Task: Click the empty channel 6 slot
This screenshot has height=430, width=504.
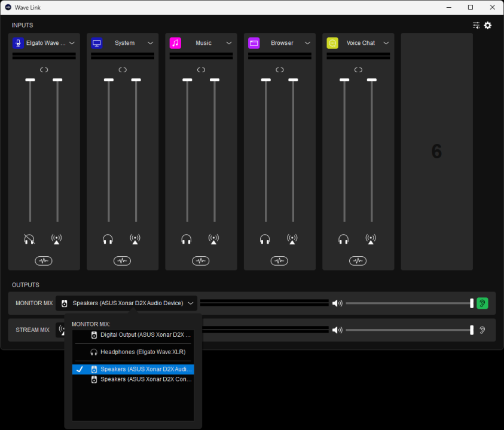Action: point(437,152)
